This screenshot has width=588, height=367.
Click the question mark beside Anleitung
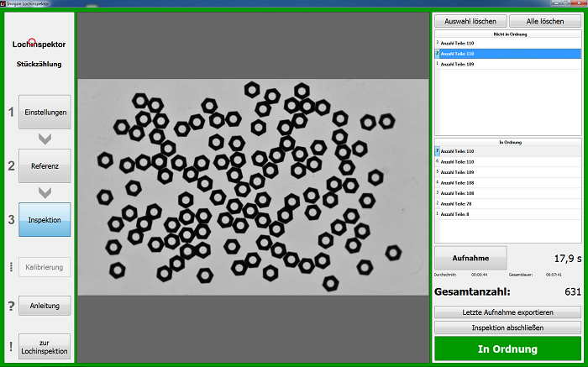pos(11,306)
